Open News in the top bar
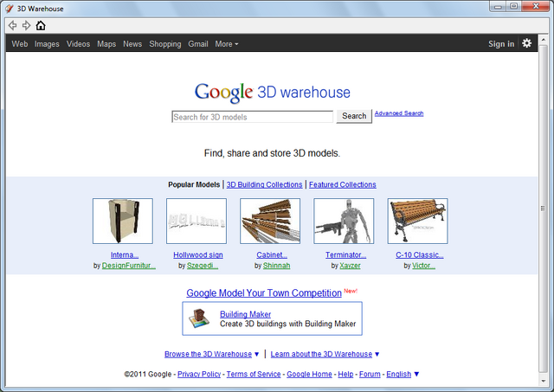The height and width of the screenshot is (392, 554). point(132,44)
